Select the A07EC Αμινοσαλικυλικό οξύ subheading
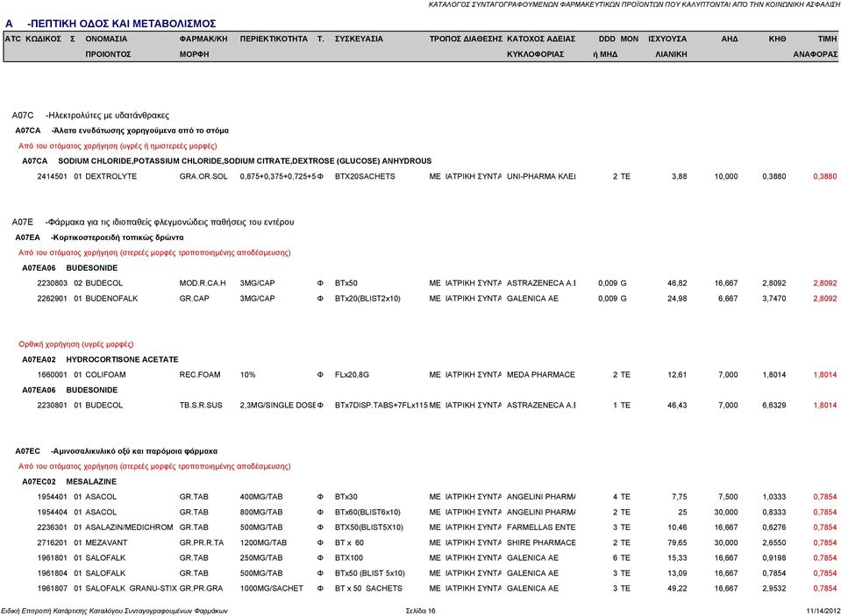This screenshot has width=841, height=616. [117, 451]
